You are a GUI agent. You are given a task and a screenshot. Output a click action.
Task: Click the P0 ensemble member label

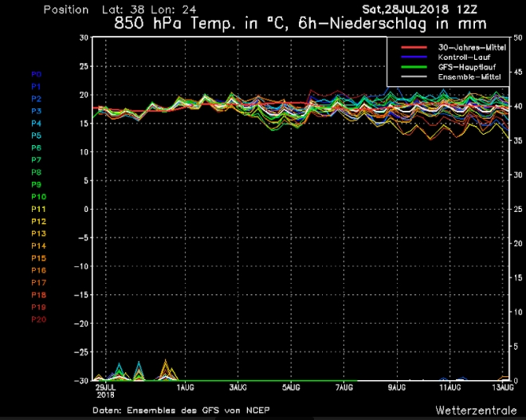[37, 73]
